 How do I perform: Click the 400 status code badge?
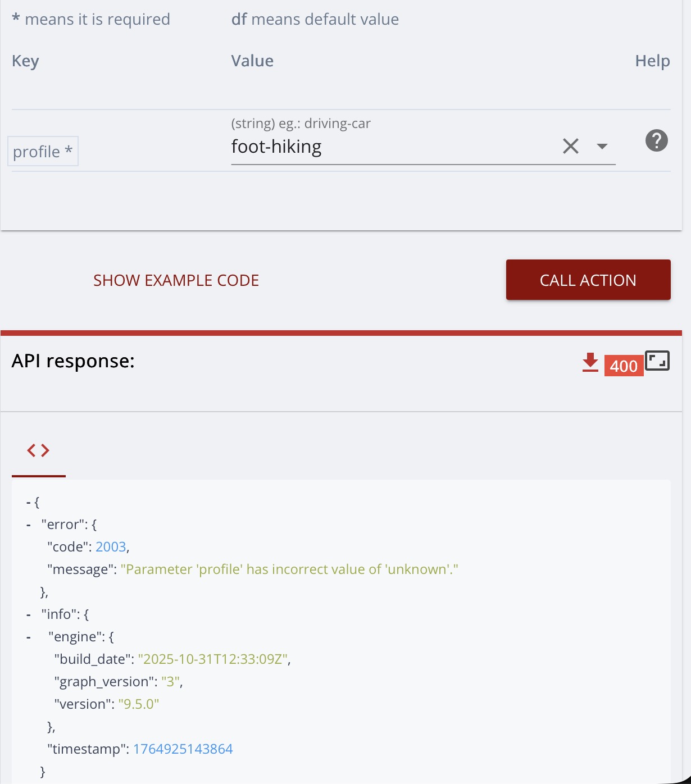[x=624, y=366]
